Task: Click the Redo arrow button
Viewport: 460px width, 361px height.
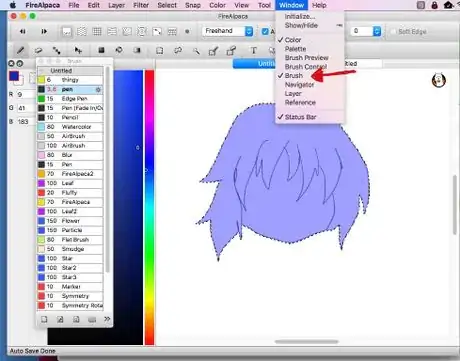Action: (44, 31)
